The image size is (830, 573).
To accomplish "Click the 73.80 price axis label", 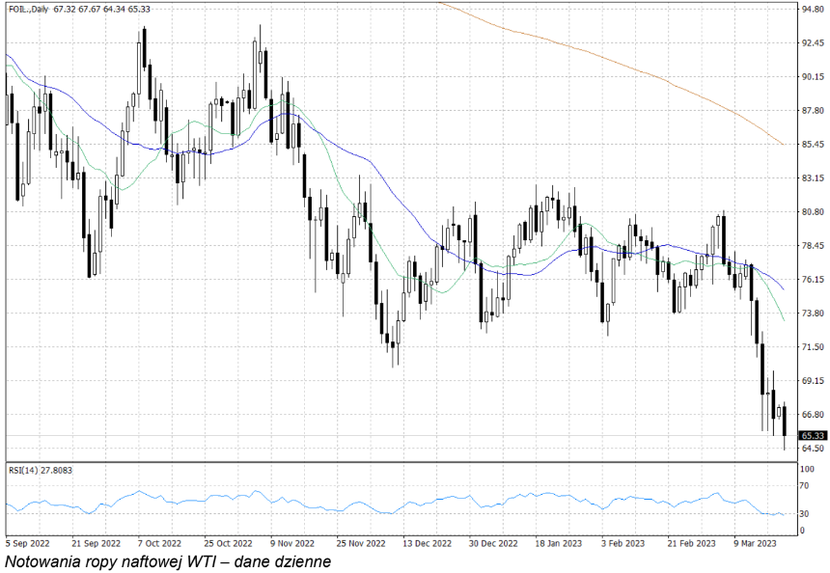I will point(813,313).
